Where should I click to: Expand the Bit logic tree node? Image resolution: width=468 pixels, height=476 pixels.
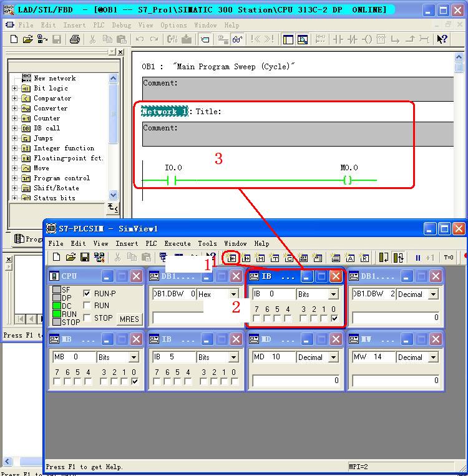pyautogui.click(x=15, y=89)
